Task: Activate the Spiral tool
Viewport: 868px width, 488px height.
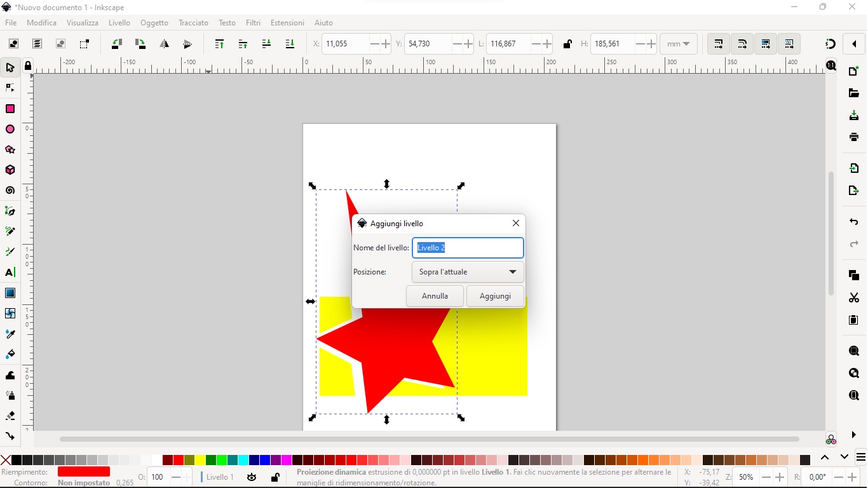Action: click(x=10, y=191)
